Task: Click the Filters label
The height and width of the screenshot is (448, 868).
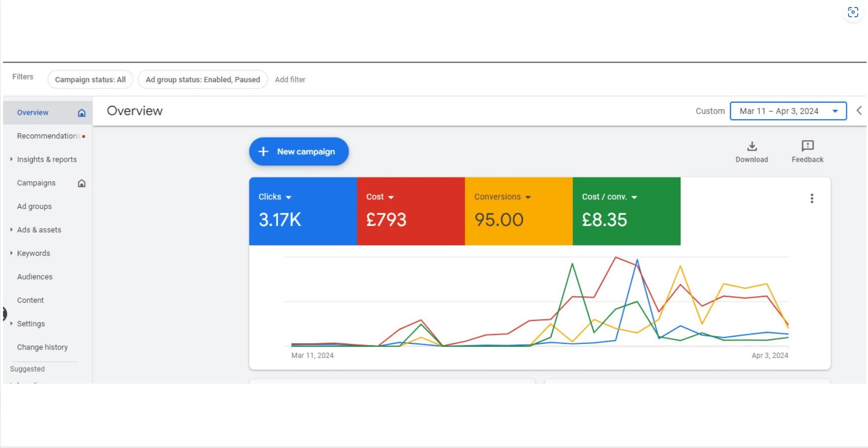Action: pyautogui.click(x=23, y=76)
